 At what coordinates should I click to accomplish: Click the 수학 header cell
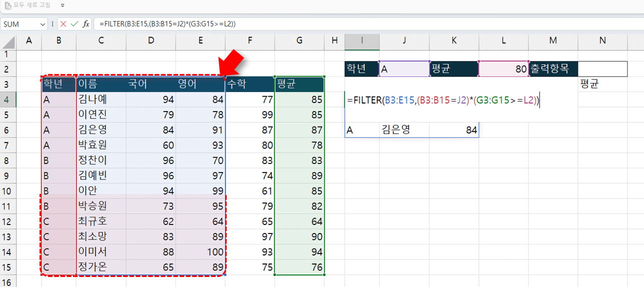pyautogui.click(x=250, y=84)
